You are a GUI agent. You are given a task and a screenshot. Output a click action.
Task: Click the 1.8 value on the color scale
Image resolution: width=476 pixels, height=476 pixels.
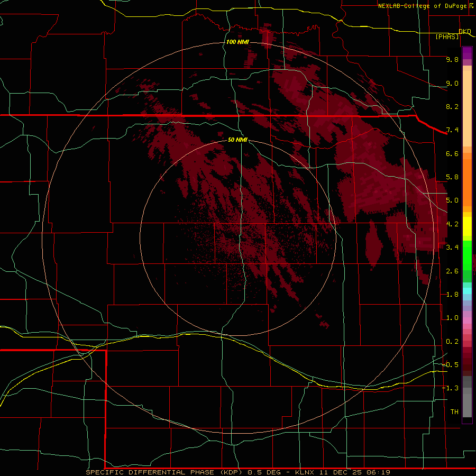452,295
